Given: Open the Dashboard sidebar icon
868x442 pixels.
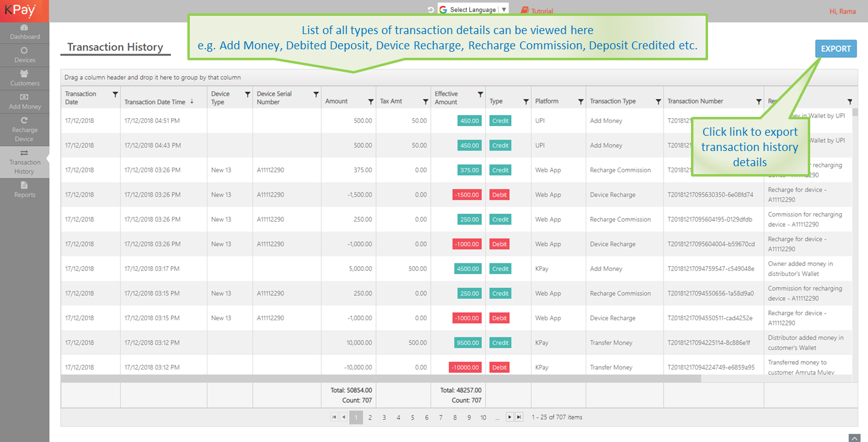Looking at the screenshot, I should tap(24, 32).
